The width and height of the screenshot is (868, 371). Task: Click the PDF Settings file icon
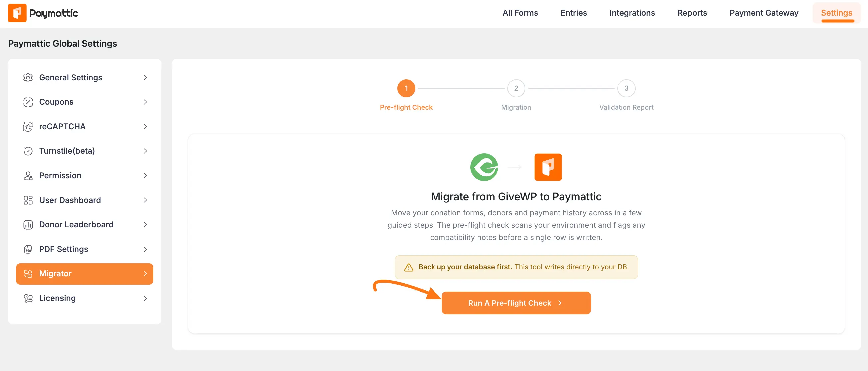[28, 249]
